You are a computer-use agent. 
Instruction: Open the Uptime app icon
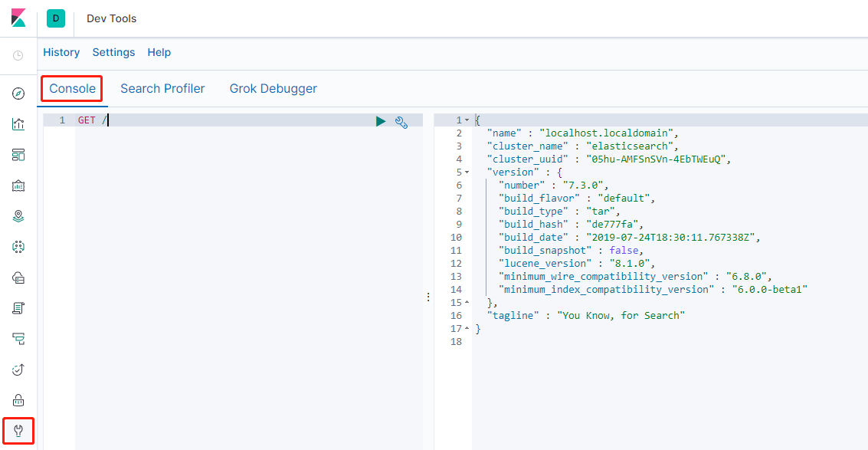(x=18, y=370)
